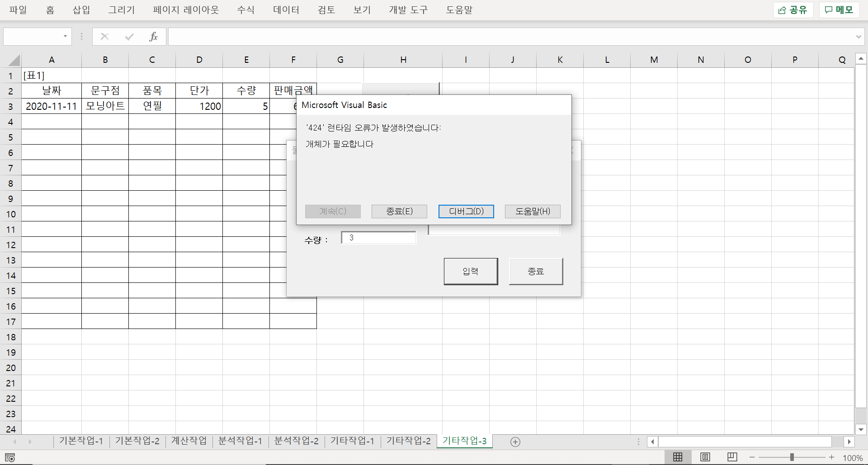Select Normal view icon in status bar
The image size is (868, 465).
pyautogui.click(x=678, y=457)
